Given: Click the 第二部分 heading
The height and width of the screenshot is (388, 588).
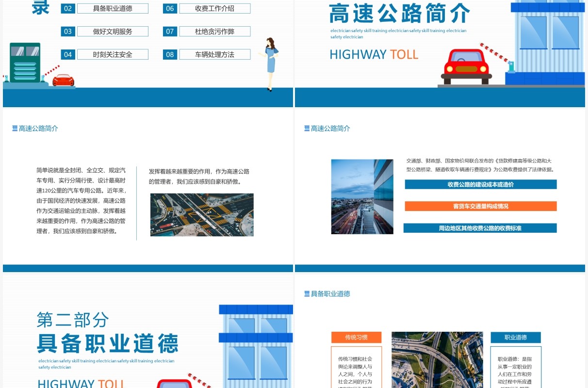Looking at the screenshot, I should [x=73, y=320].
